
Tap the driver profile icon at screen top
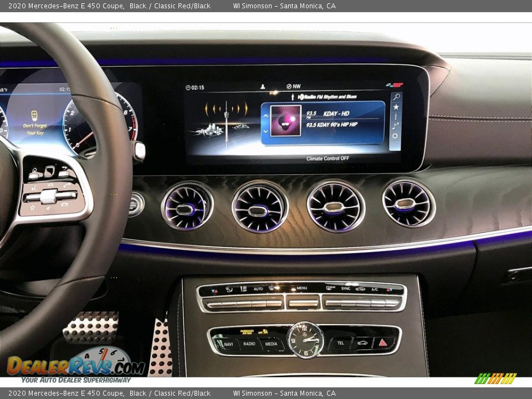pos(263,86)
